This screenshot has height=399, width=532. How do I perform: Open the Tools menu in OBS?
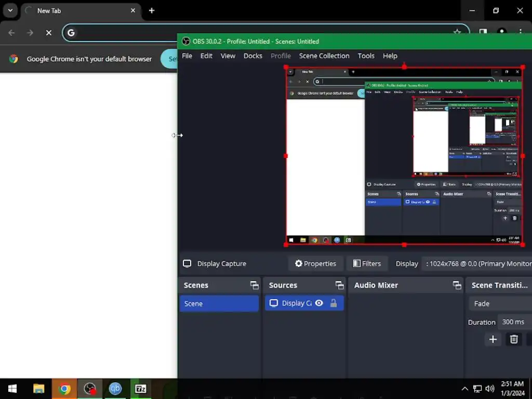(x=366, y=56)
